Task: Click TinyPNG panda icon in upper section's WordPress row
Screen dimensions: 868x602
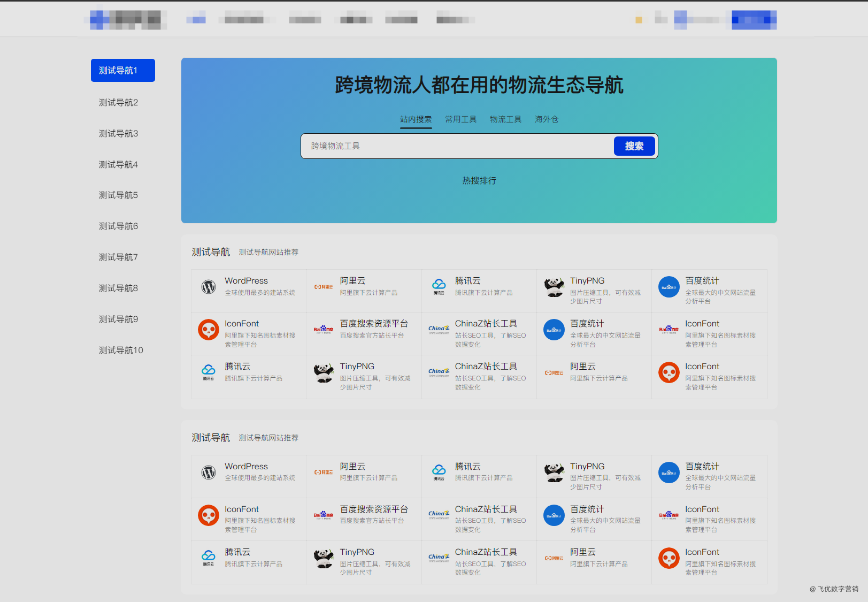Action: (x=554, y=287)
